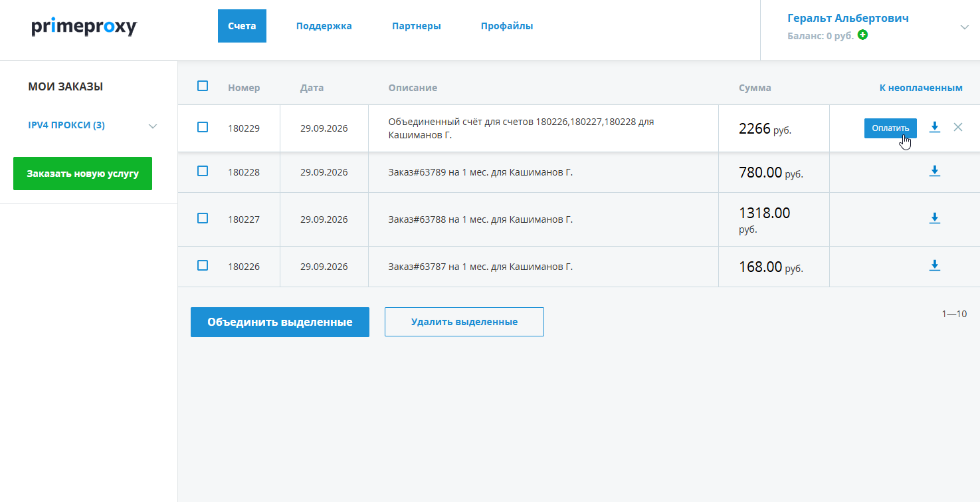980x502 pixels.
Task: Open the primeproxy logo home link
Action: pyautogui.click(x=84, y=27)
